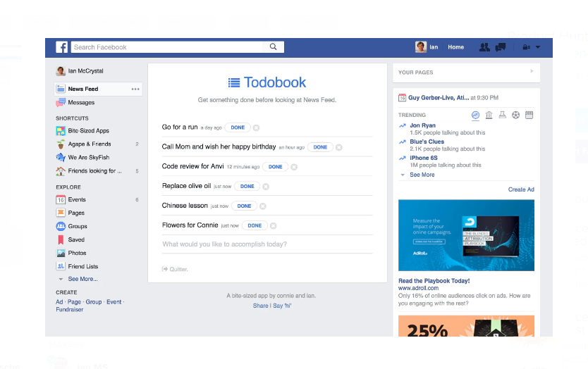Screen dimensions: 588x369
Task: Remove Replace olive oil task
Action: 266,187
